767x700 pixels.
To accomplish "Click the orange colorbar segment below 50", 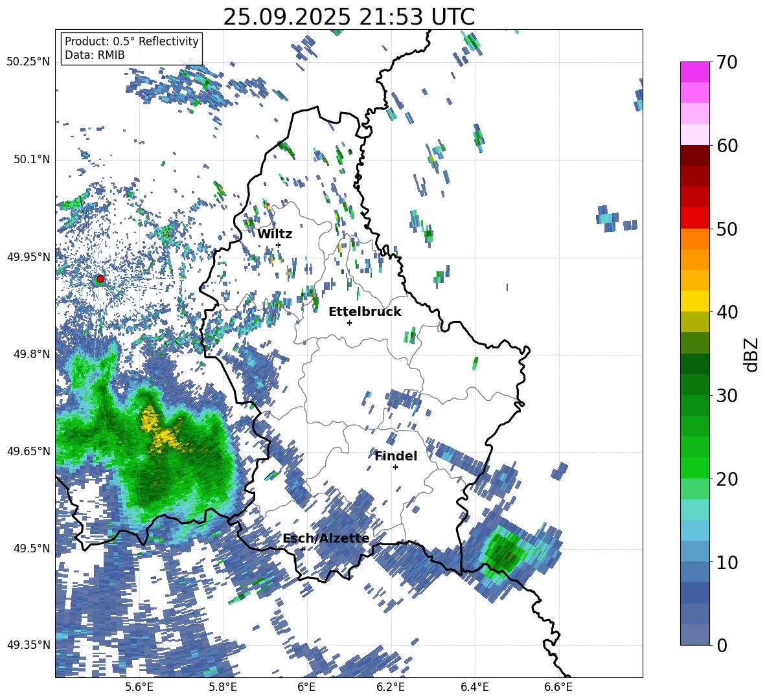I will (x=694, y=239).
